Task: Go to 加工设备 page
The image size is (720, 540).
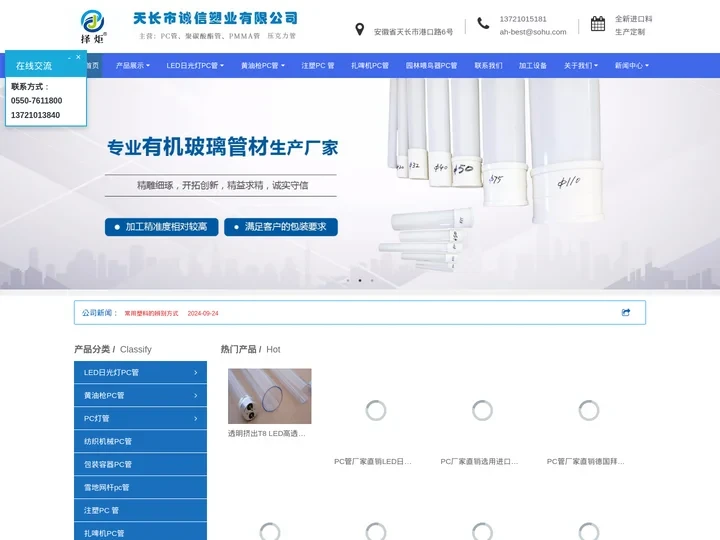Action: (533, 66)
